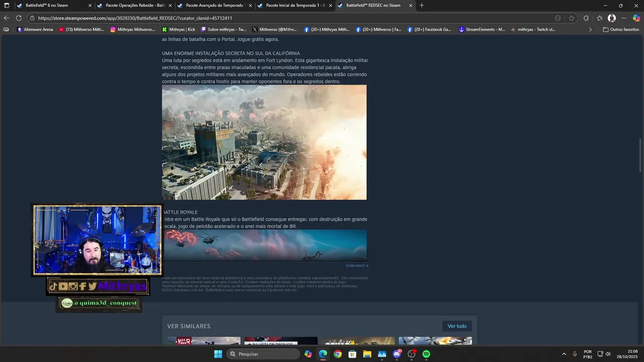Screen dimensions: 644x362
Task: Open Microsoft Edge from the taskbar
Action: pyautogui.click(x=323, y=354)
